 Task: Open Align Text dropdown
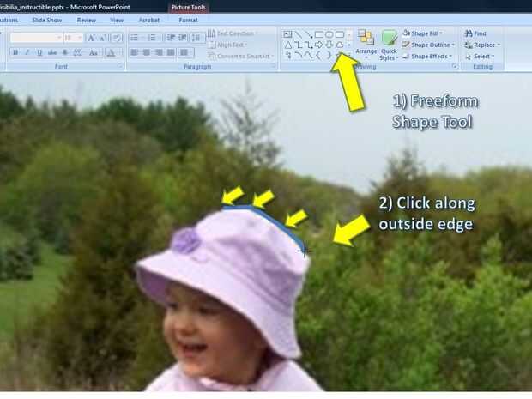(227, 45)
